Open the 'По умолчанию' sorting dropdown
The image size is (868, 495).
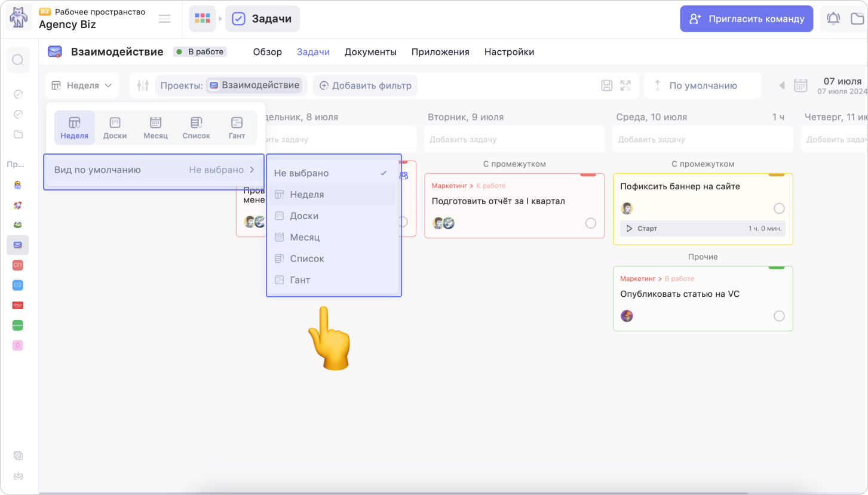pos(703,85)
